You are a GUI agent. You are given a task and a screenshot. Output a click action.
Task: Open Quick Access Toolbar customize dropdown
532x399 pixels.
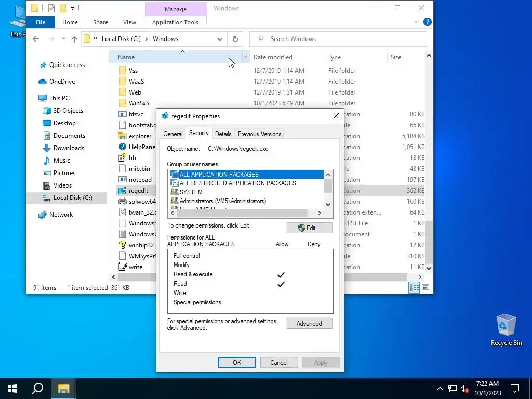coord(72,8)
